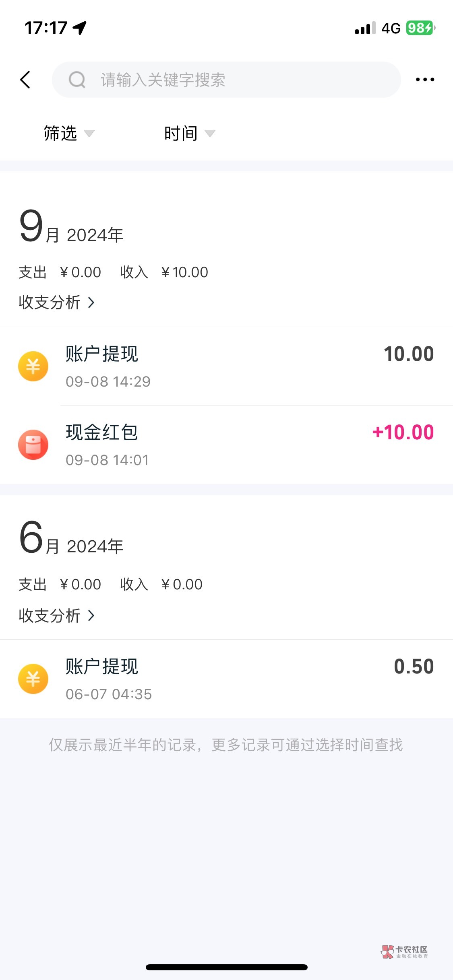Tap the 9月 2024年 month header

(x=71, y=227)
